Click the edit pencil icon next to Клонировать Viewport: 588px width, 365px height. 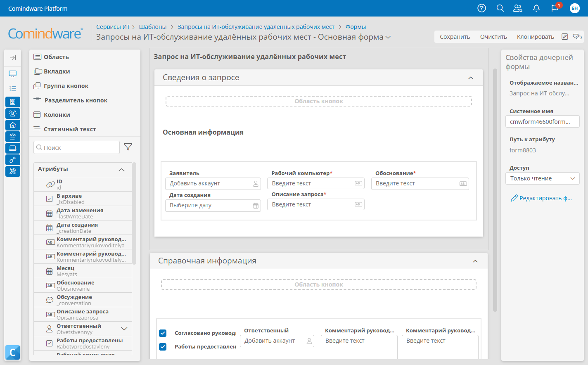coord(565,37)
